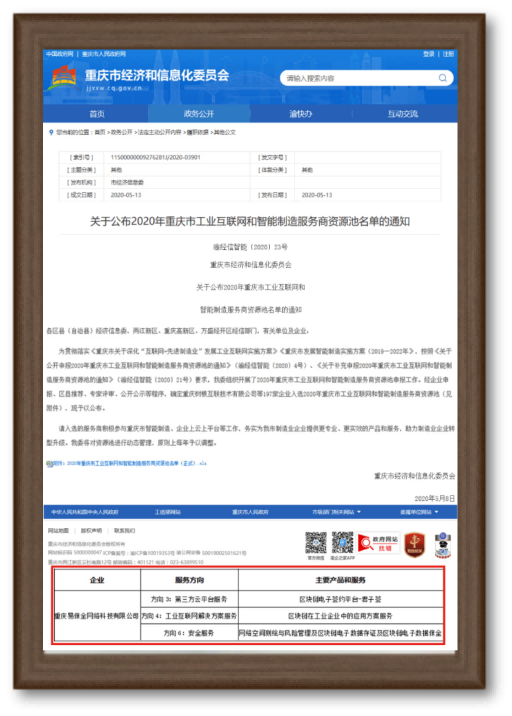This screenshot has width=512, height=716.
Task: Click the attachment file icon
Action: pos(49,464)
